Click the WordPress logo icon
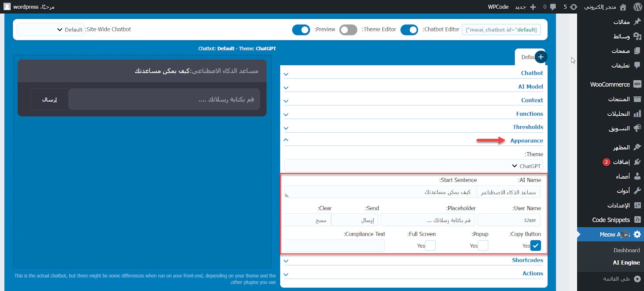 coord(638,7)
